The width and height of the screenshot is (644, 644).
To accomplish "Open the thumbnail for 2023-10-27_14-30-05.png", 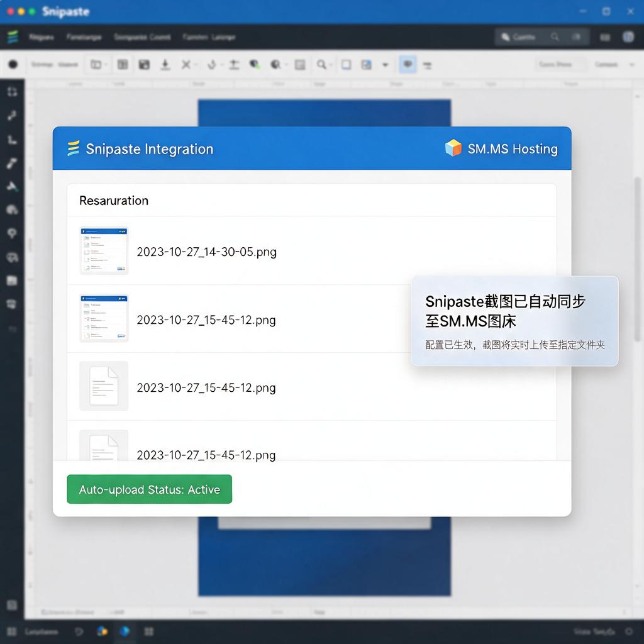I will tap(104, 250).
